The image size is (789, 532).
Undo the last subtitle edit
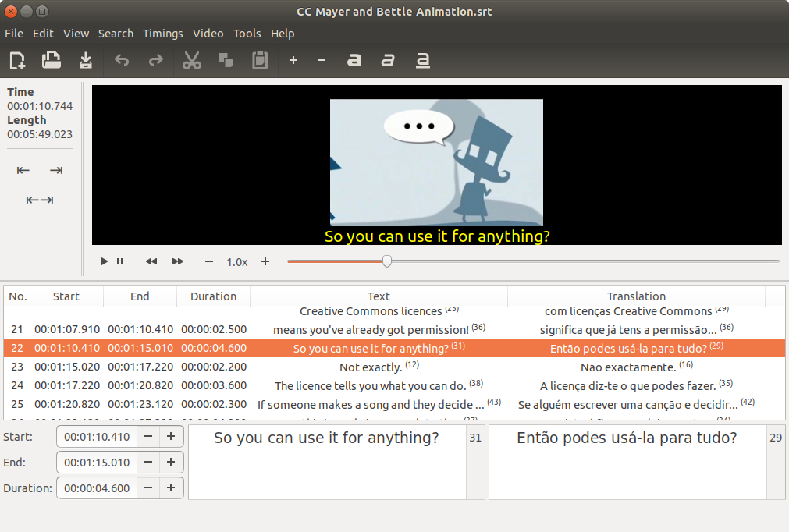122,60
